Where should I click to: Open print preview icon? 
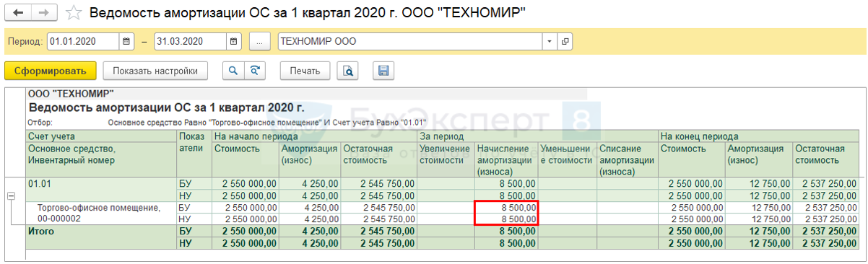click(348, 71)
